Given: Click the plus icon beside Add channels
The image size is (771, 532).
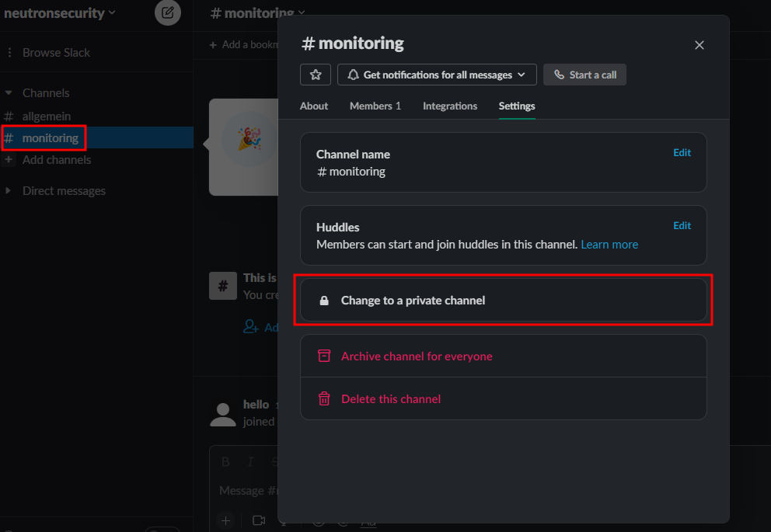Looking at the screenshot, I should 9,160.
